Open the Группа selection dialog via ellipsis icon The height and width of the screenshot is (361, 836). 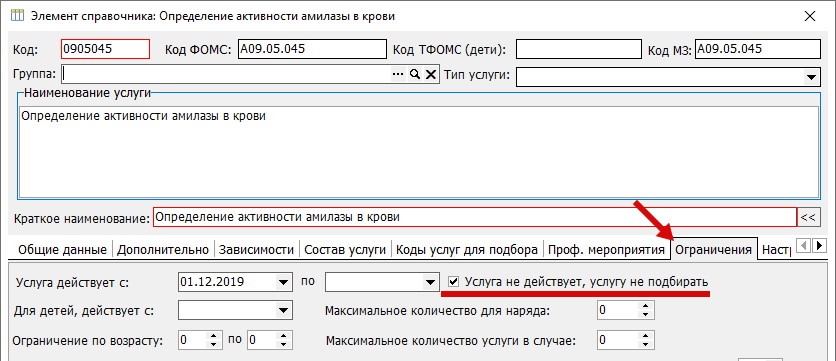(398, 75)
